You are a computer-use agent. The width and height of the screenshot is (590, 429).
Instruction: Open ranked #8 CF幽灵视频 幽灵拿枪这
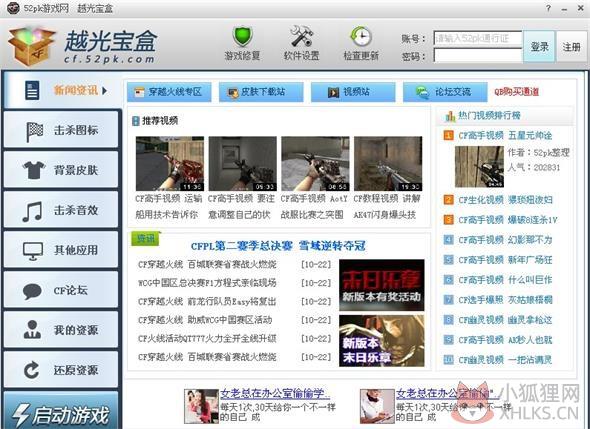[x=505, y=320]
